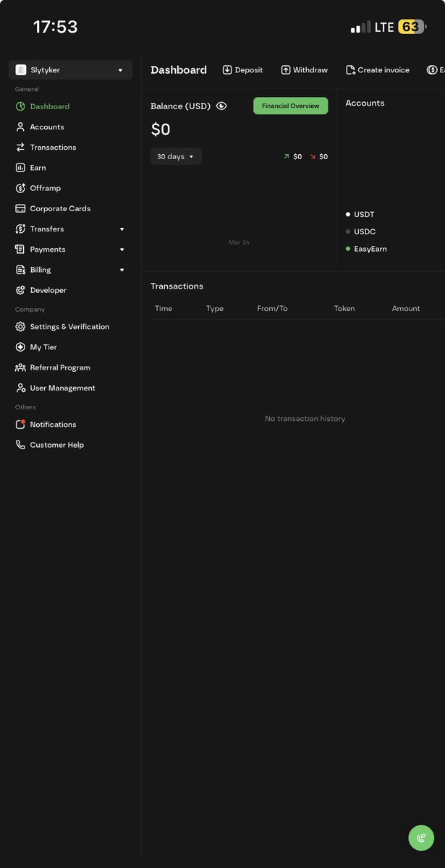
Task: Go to Transactions in the sidebar
Action: coord(53,147)
